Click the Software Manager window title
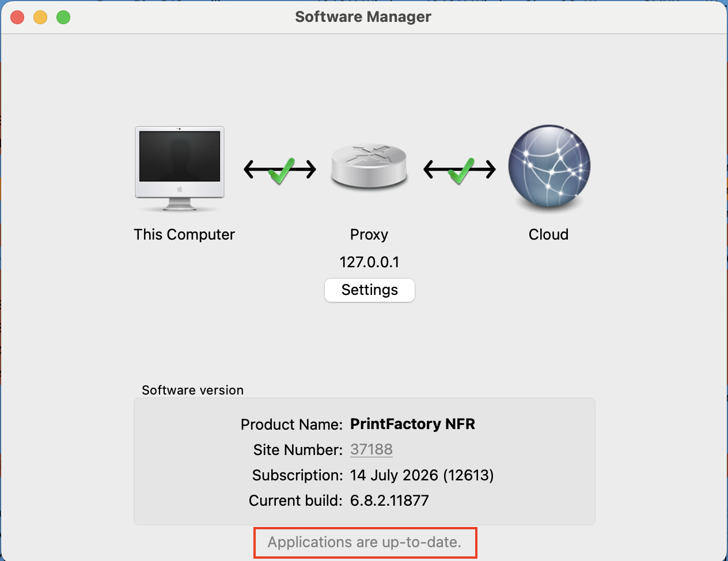The height and width of the screenshot is (561, 728). (x=363, y=17)
